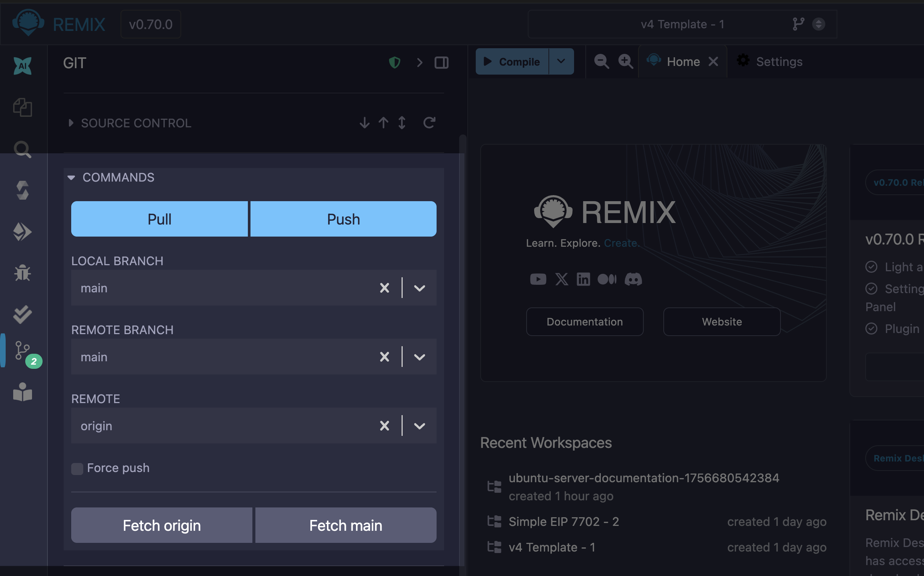The image size is (924, 576).
Task: Open the Remote origin dropdown arrow
Action: [419, 426]
